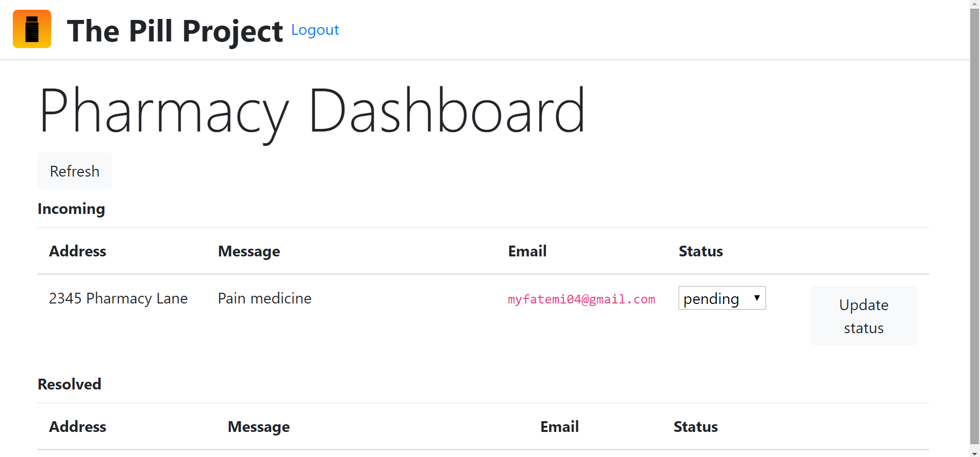This screenshot has width=980, height=457.
Task: Click the scrollbar up arrow
Action: click(x=975, y=4)
